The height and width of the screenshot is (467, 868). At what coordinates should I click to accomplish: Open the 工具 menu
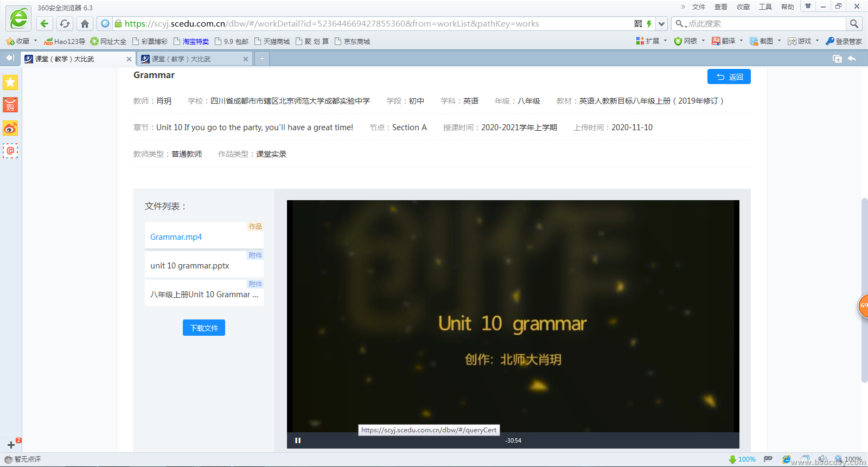pyautogui.click(x=765, y=7)
